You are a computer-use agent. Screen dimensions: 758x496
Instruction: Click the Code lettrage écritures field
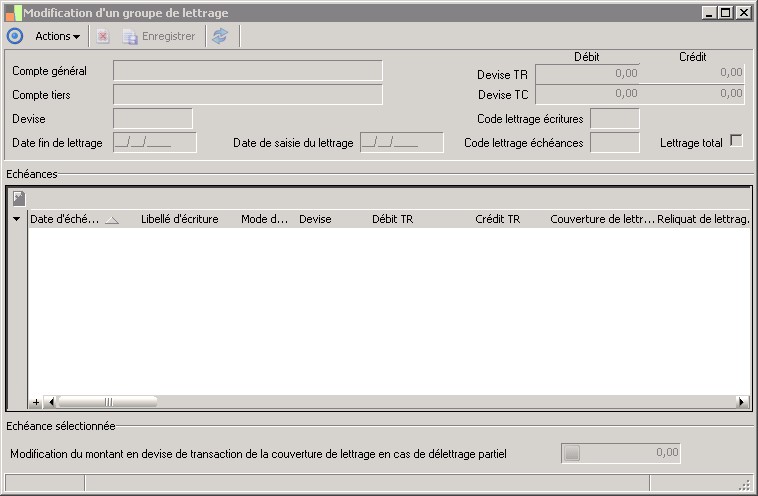pyautogui.click(x=615, y=118)
